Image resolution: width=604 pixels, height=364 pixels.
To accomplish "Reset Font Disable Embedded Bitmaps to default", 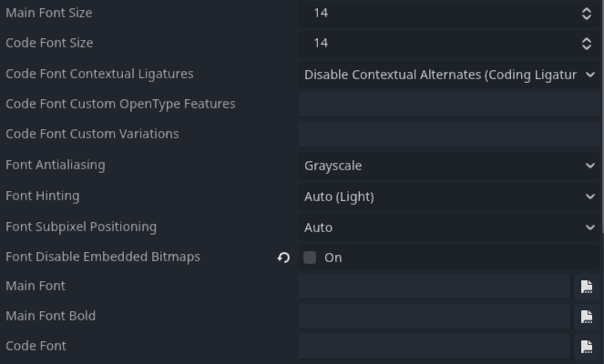I will pyautogui.click(x=283, y=258).
